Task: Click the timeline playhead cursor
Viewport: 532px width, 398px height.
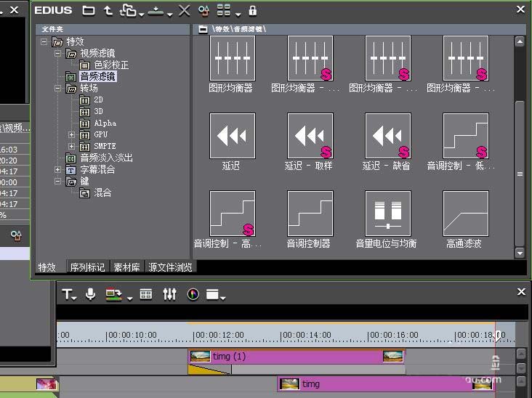Action: [496, 336]
